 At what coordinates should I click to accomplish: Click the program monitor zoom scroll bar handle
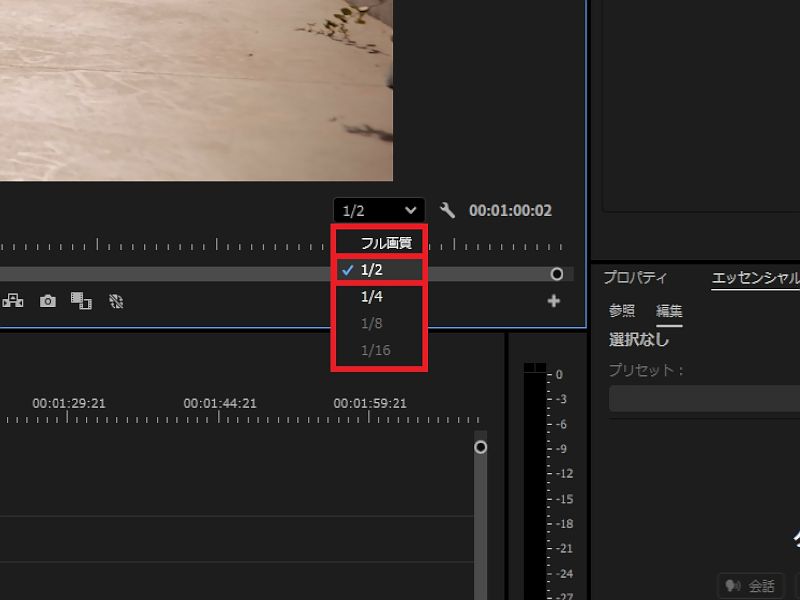click(556, 274)
